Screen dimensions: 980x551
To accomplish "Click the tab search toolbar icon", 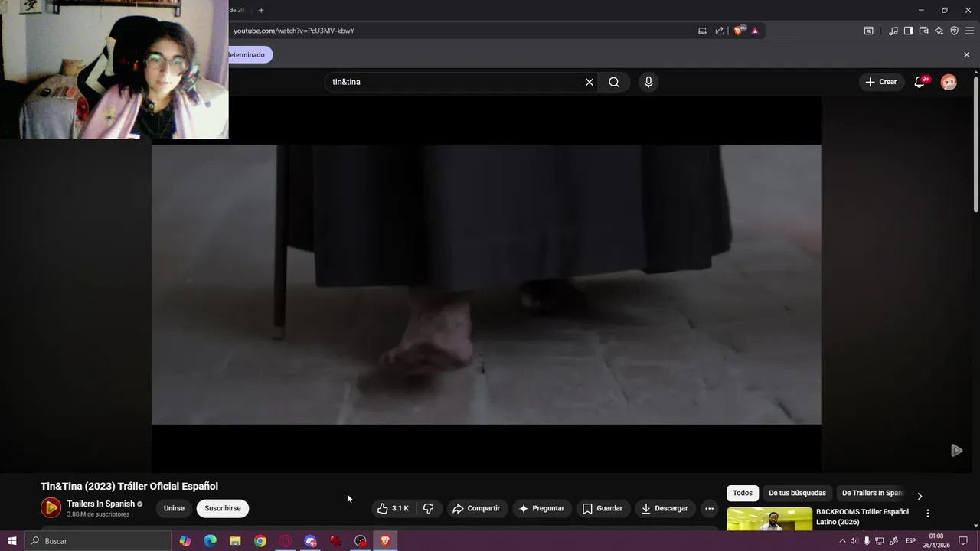I will [869, 31].
